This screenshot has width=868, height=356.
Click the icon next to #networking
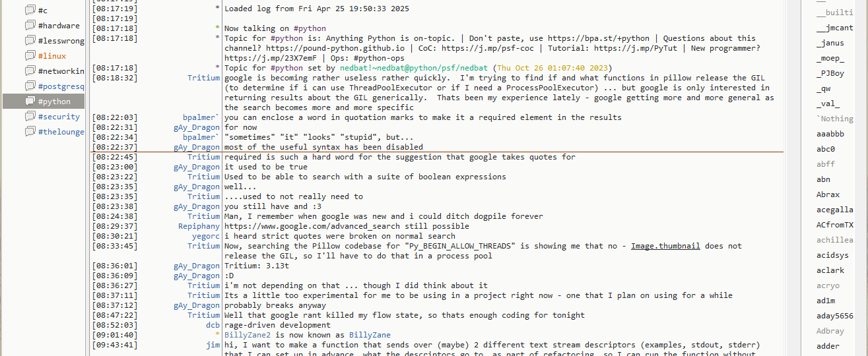(30, 71)
